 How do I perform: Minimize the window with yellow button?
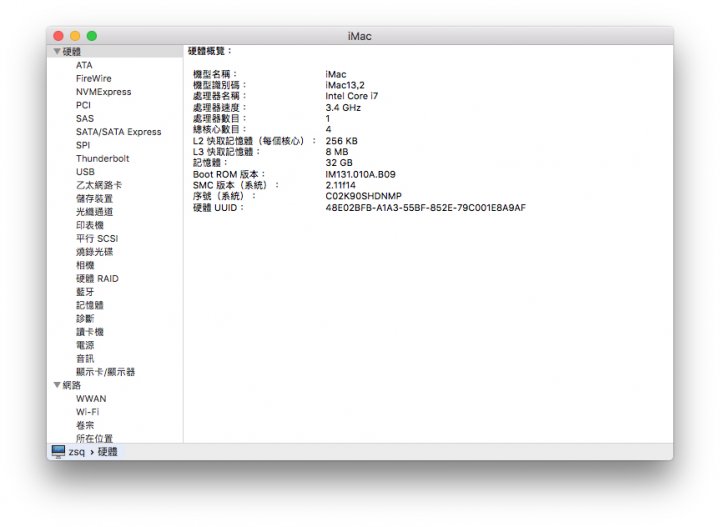coord(75,36)
